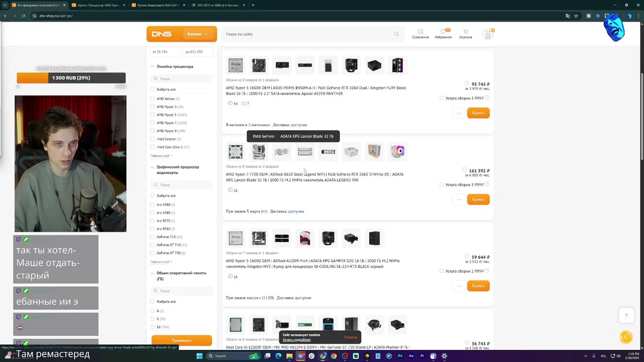This screenshot has height=362, width=644.
Task: Check the Intel Core Ultra 5 filter
Action: (x=152, y=147)
